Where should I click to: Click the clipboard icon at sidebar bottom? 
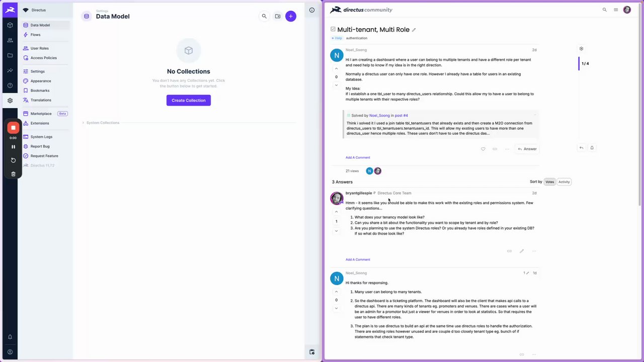pyautogui.click(x=312, y=352)
